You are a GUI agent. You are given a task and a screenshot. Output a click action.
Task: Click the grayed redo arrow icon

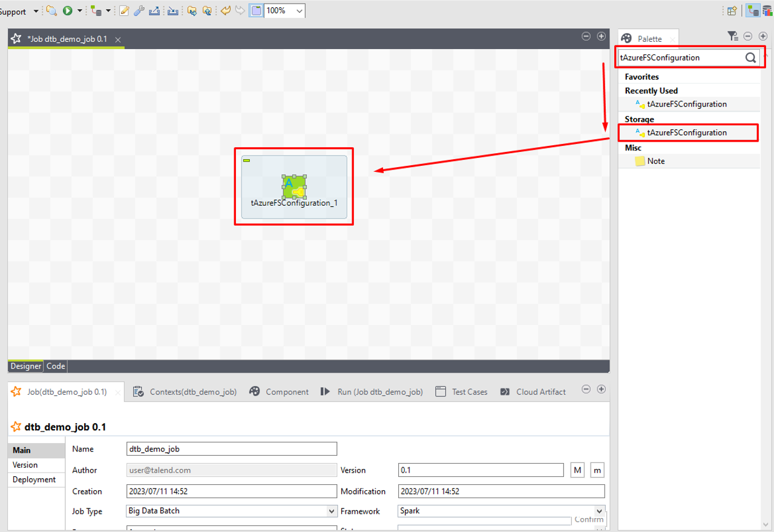240,11
